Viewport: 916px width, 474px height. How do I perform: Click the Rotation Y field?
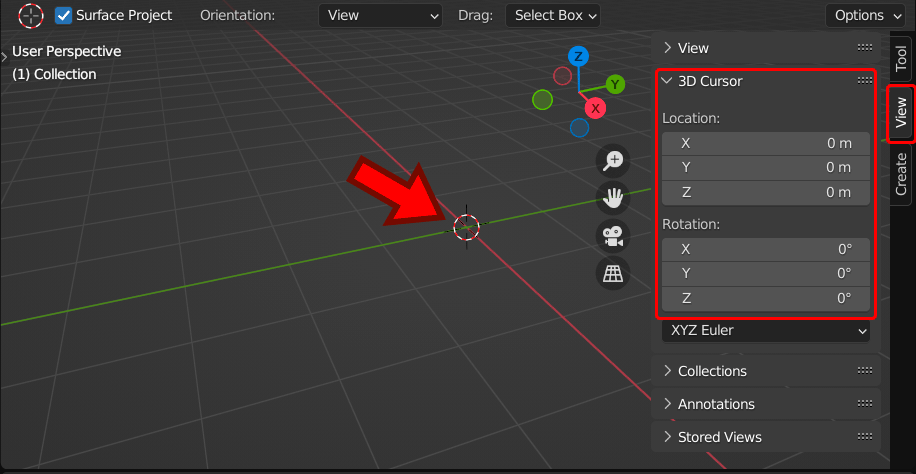point(765,274)
